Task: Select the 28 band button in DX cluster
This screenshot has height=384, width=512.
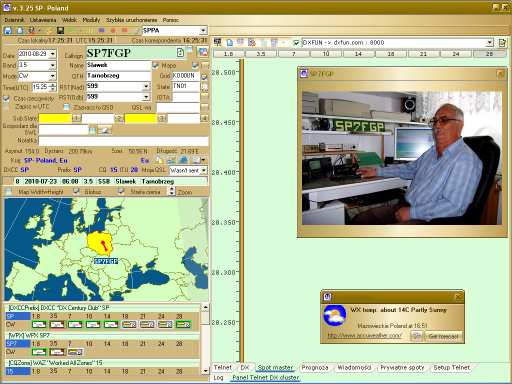Action: (x=489, y=54)
